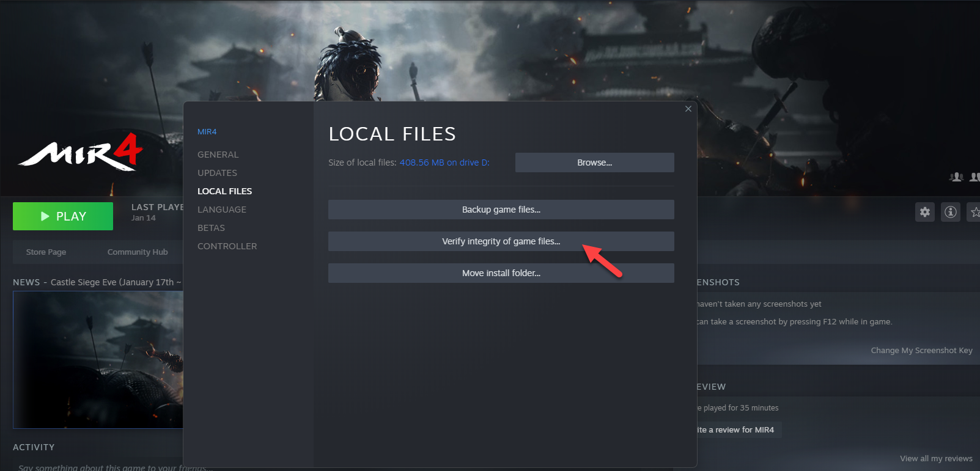Click the 408.56 MB on drive D: text
Image resolution: width=980 pixels, height=471 pixels.
(444, 162)
